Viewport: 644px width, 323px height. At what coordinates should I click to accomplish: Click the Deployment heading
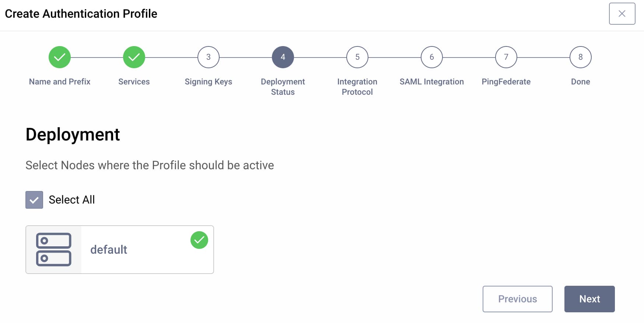tap(72, 134)
